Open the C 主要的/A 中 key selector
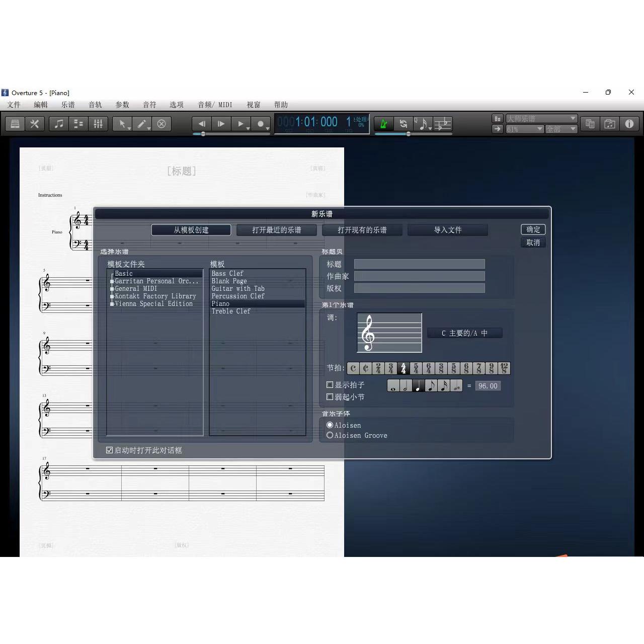The image size is (644, 644). click(x=464, y=333)
